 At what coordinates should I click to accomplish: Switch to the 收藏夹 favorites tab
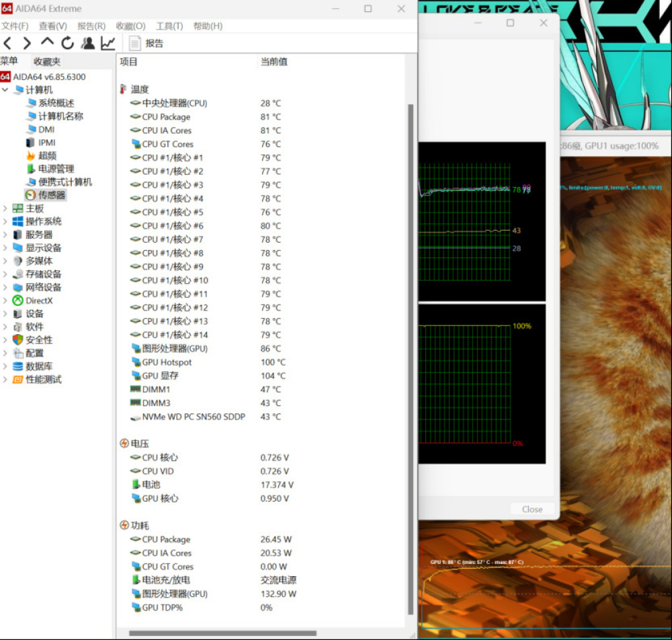coord(47,61)
